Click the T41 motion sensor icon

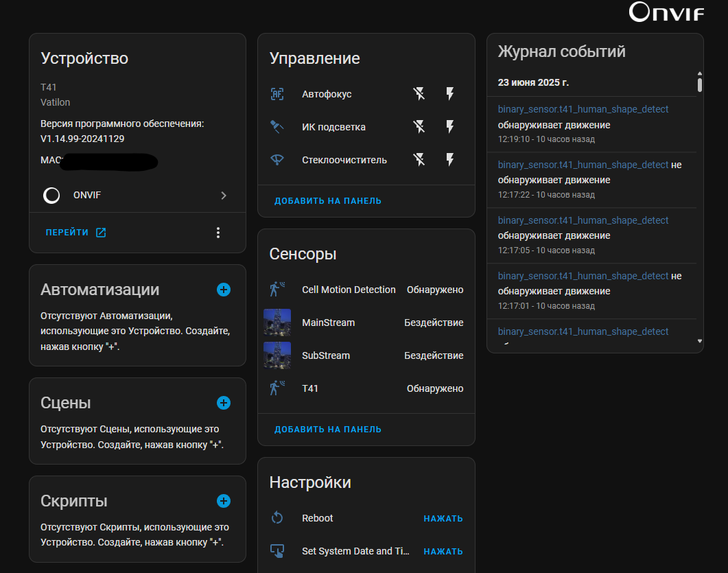[277, 388]
